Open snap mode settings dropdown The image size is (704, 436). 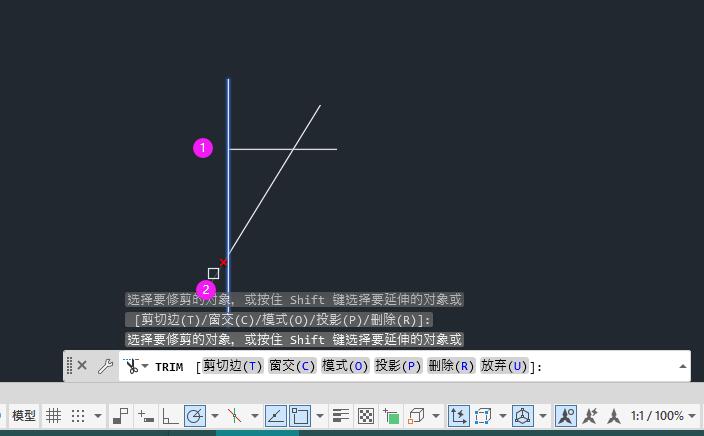(x=97, y=416)
